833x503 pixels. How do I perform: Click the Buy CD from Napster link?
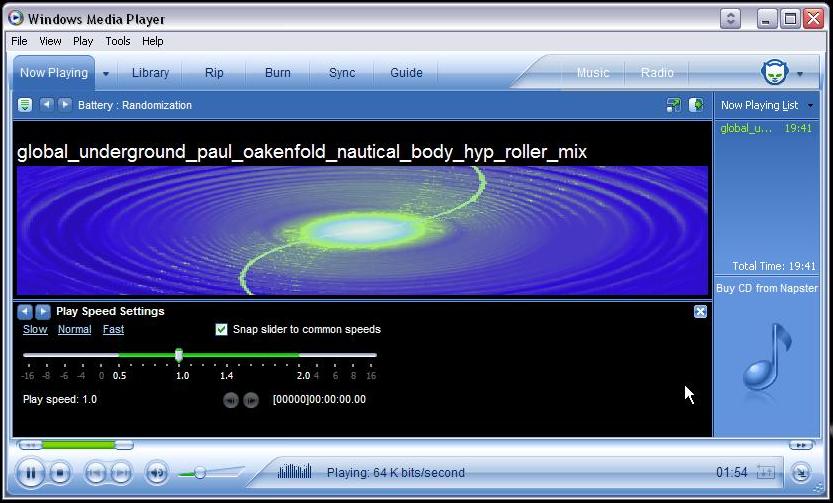click(766, 288)
